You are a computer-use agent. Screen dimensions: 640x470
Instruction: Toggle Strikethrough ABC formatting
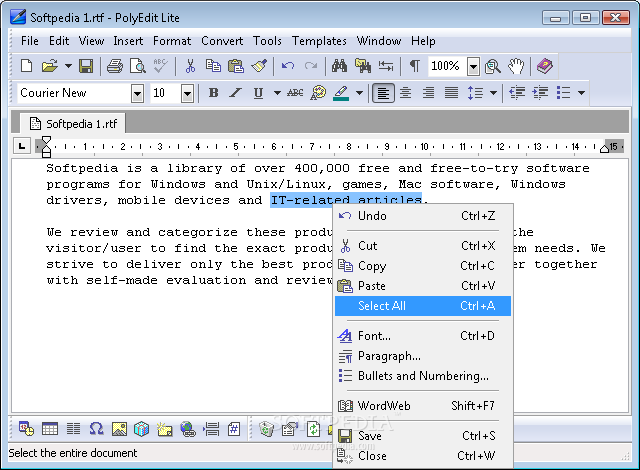[x=295, y=93]
